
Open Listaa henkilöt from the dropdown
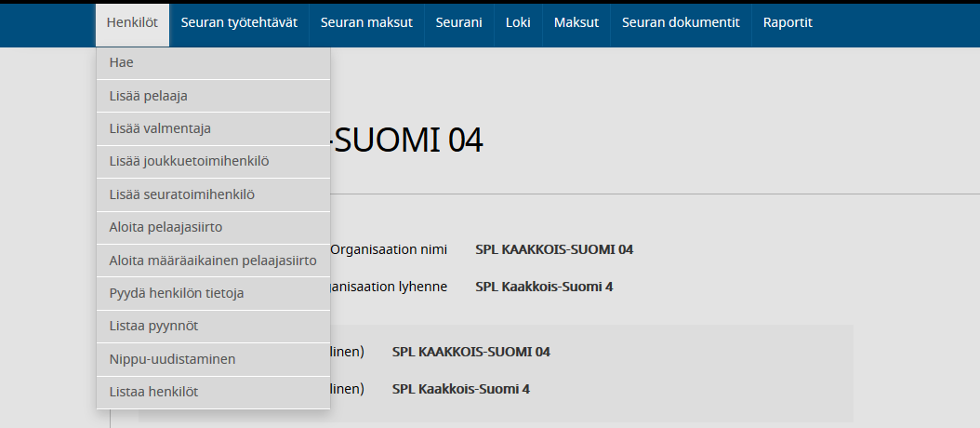(x=213, y=393)
